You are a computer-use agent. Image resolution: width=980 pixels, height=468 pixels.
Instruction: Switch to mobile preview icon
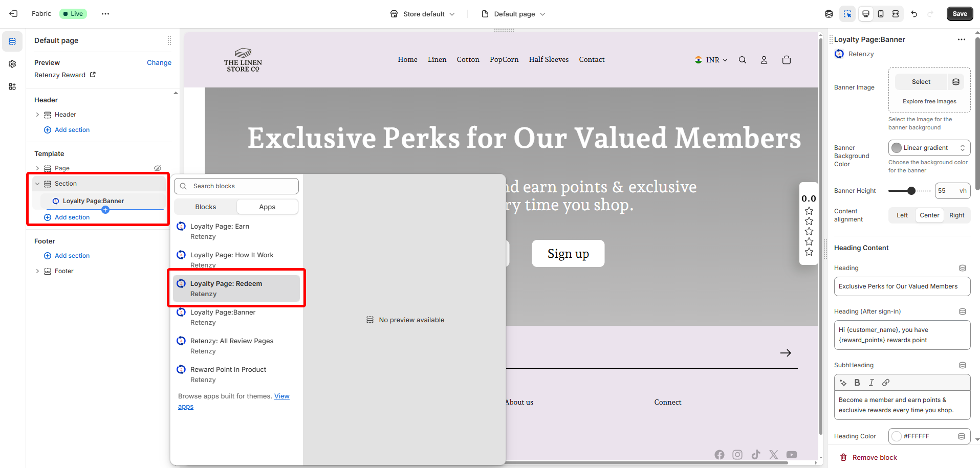coord(881,14)
